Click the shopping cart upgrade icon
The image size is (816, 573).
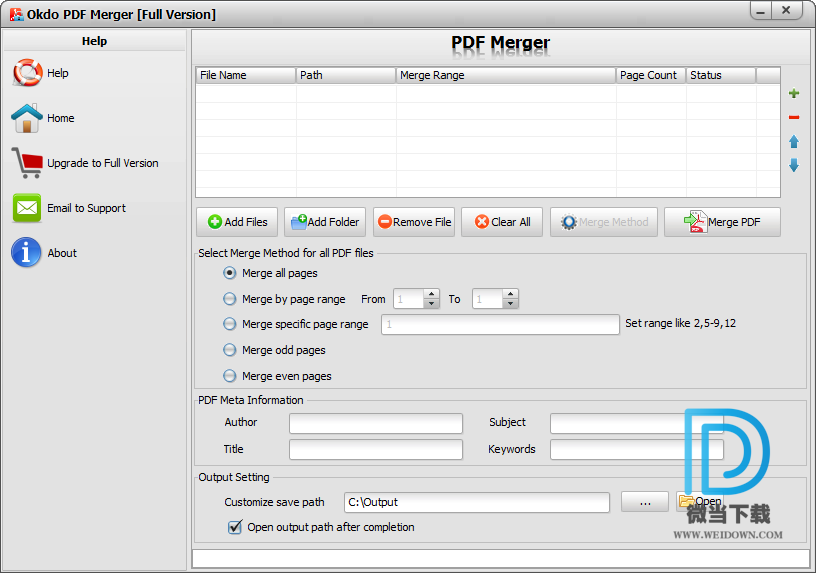(x=27, y=162)
